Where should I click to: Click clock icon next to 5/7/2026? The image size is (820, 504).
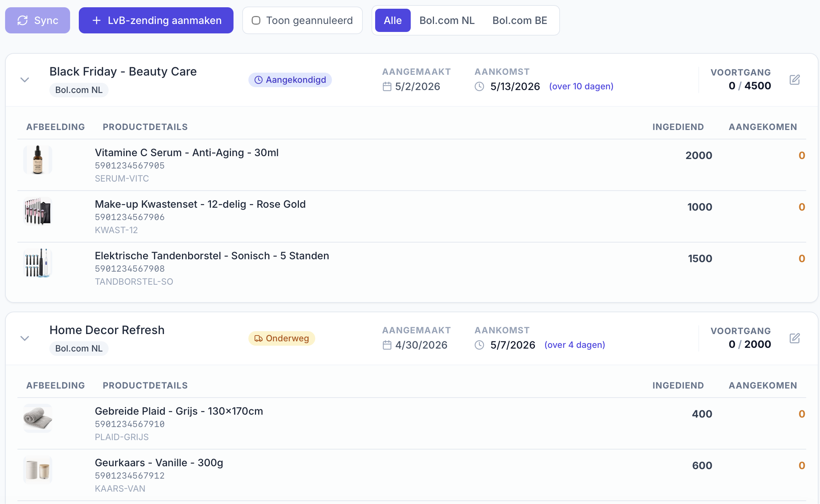pos(479,345)
